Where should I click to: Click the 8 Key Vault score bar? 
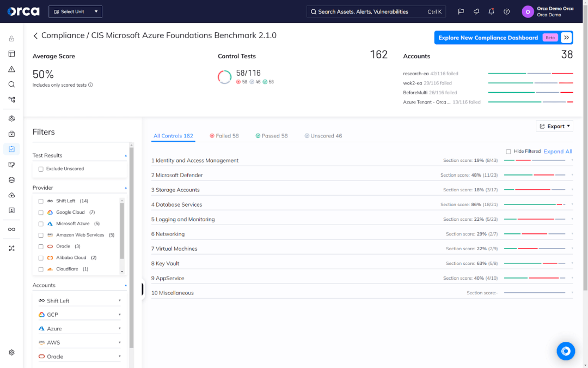tap(535, 264)
